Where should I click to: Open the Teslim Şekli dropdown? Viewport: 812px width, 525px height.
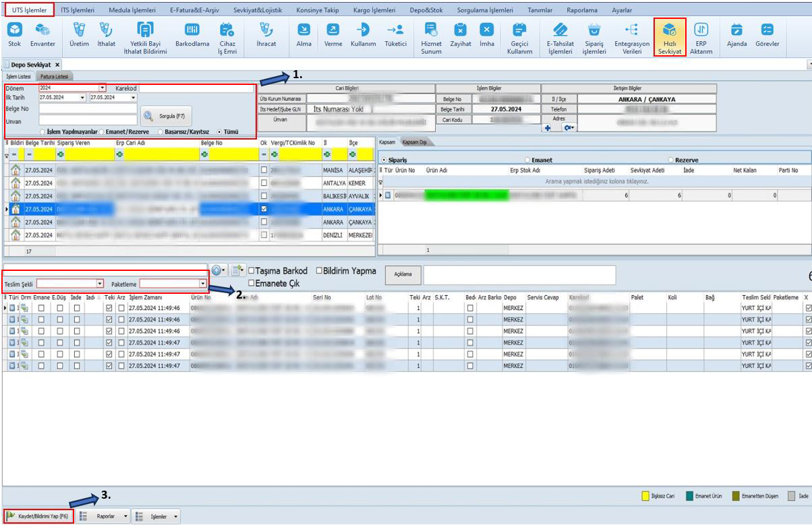pyautogui.click(x=100, y=284)
